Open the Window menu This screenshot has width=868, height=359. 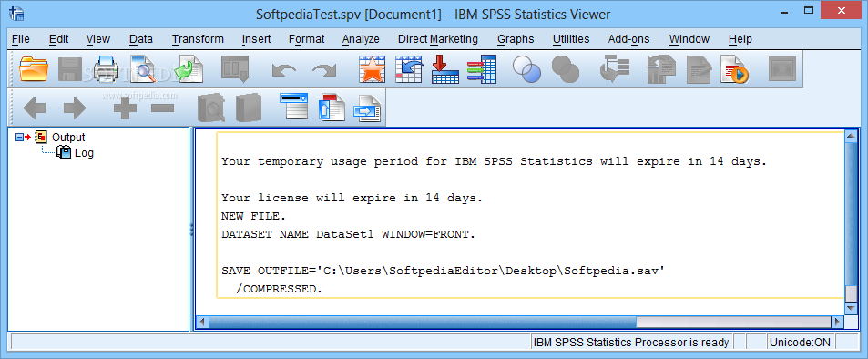pos(689,39)
